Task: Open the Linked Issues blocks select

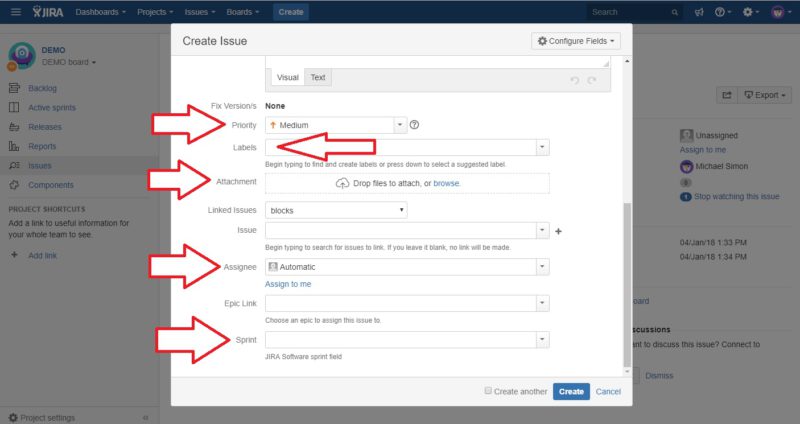Action: (x=336, y=210)
